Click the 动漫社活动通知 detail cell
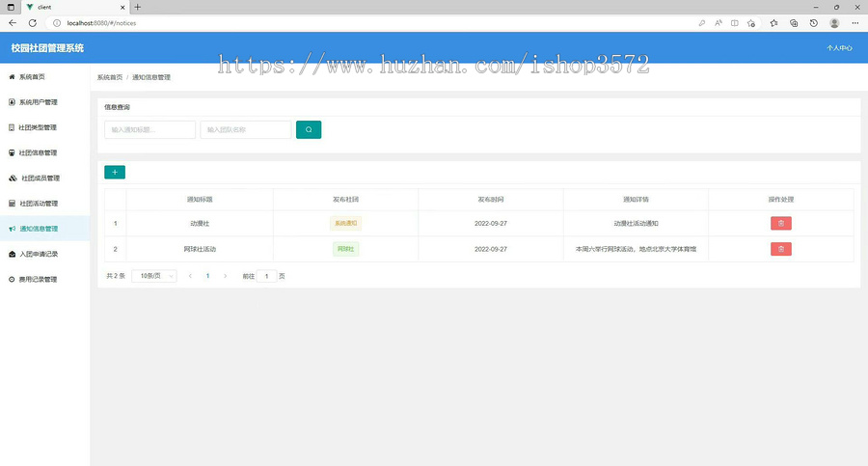 pos(637,223)
